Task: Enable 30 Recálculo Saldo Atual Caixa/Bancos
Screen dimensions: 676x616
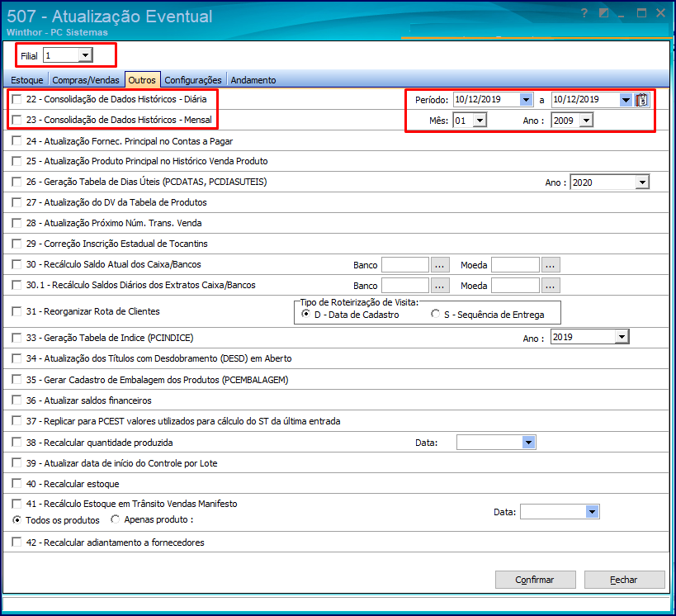Action: click(x=17, y=264)
